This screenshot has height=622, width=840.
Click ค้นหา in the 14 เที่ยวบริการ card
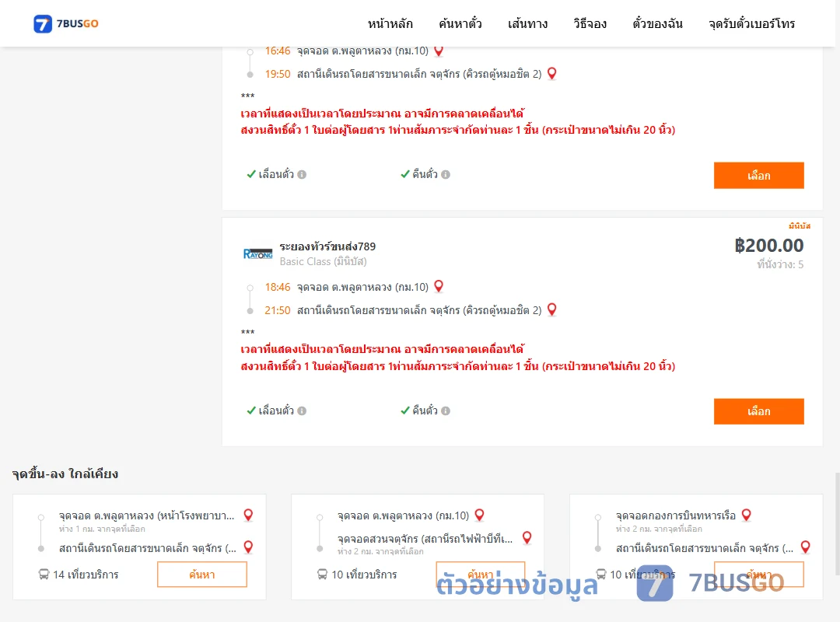202,575
